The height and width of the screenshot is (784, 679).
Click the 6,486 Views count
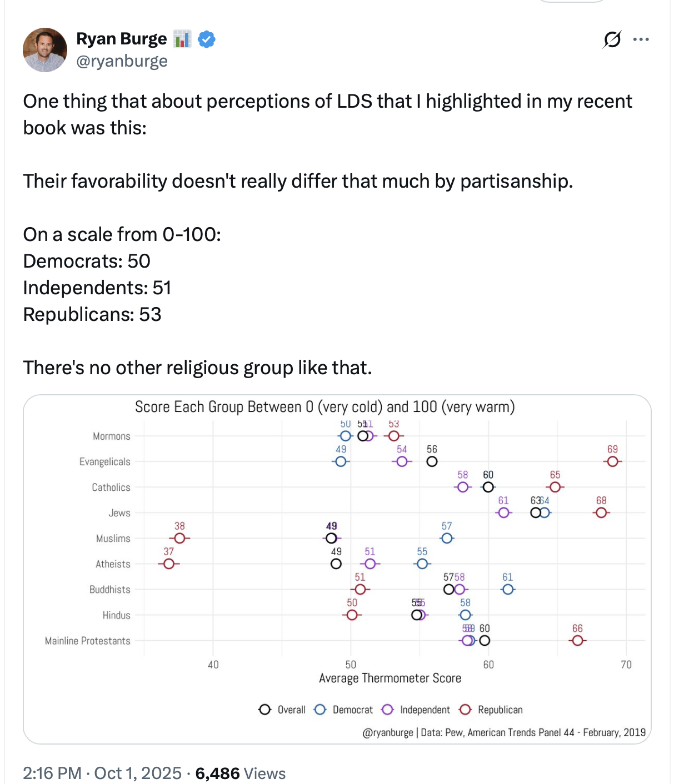(x=240, y=773)
